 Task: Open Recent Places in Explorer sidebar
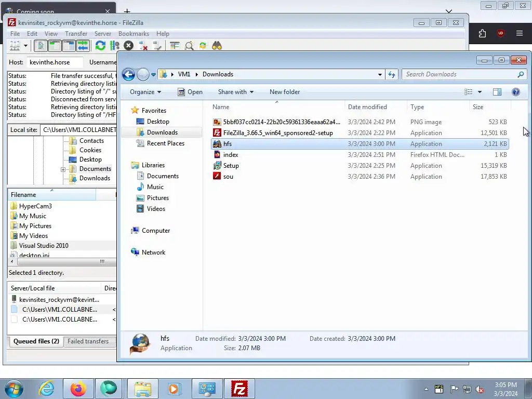click(x=166, y=143)
